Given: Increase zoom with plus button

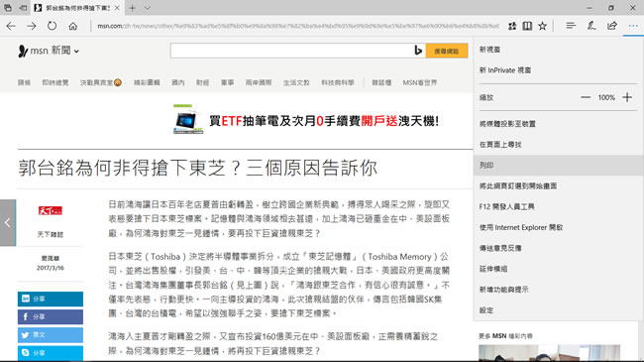Looking at the screenshot, I should 627,97.
